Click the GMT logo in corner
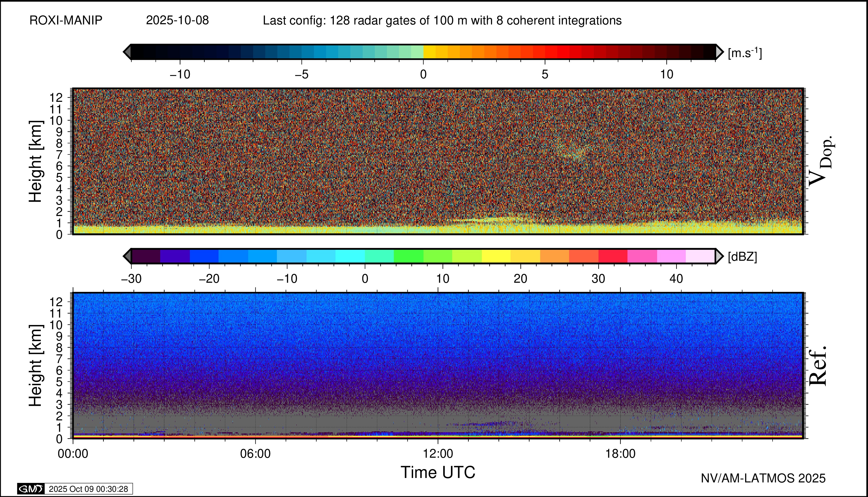This screenshot has height=497, width=868. tap(31, 489)
